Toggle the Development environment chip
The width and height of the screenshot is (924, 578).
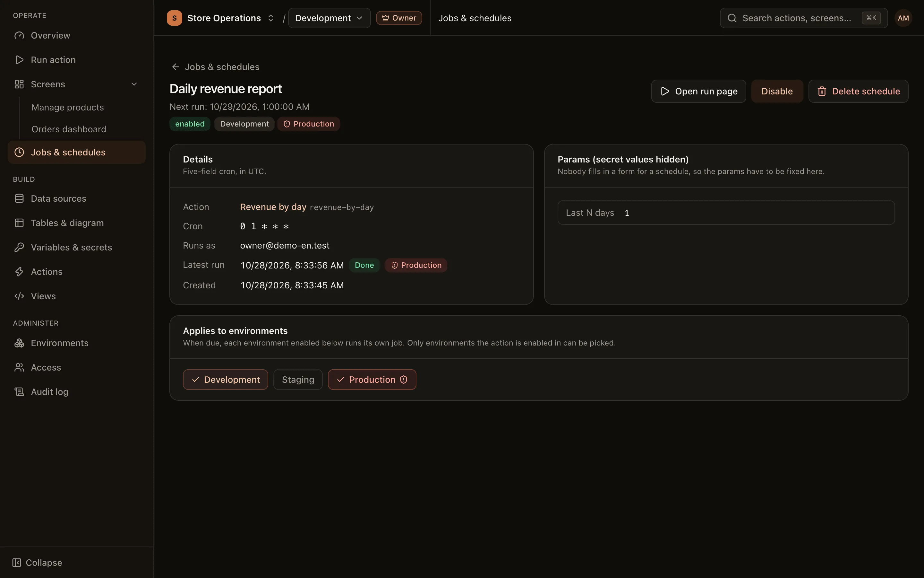(x=226, y=380)
